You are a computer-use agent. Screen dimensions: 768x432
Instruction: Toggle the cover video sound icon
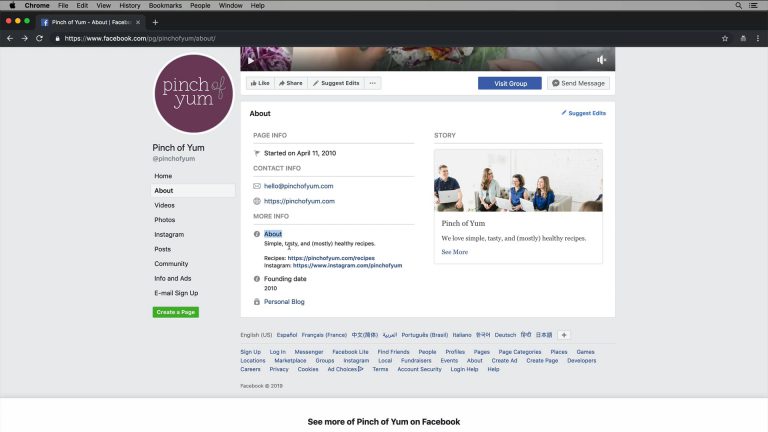coord(601,60)
